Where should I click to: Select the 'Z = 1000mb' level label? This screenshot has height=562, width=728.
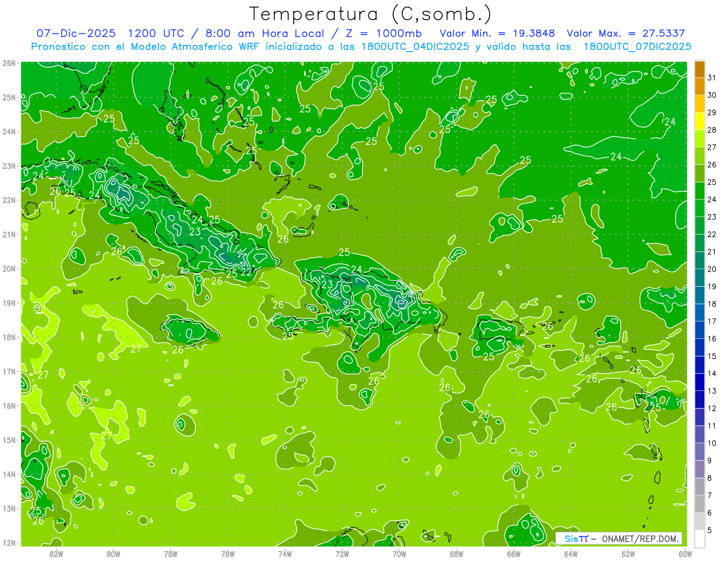[x=383, y=33]
